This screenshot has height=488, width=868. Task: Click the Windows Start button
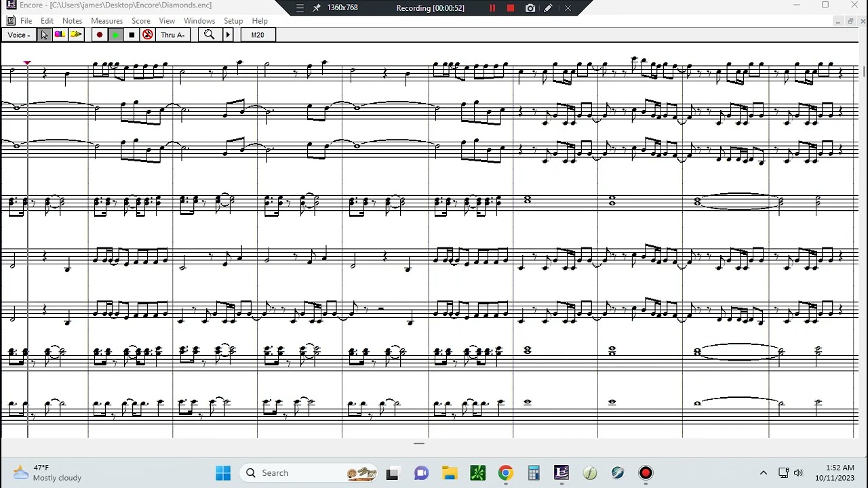[223, 472]
